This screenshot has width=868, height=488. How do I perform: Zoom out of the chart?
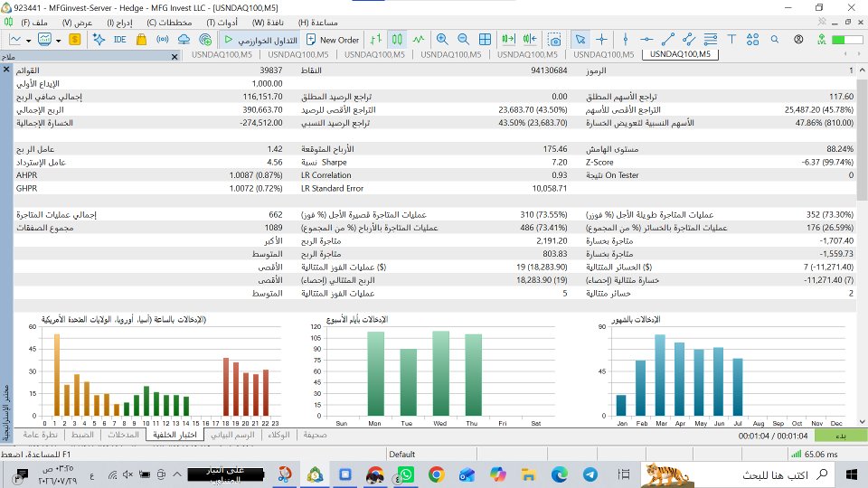point(463,39)
